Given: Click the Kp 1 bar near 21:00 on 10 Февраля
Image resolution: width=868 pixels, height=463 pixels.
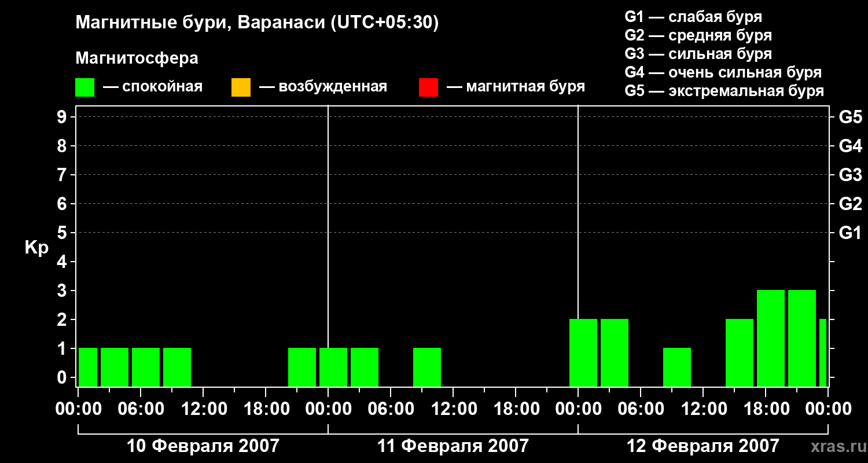Looking at the screenshot, I should click(302, 367).
